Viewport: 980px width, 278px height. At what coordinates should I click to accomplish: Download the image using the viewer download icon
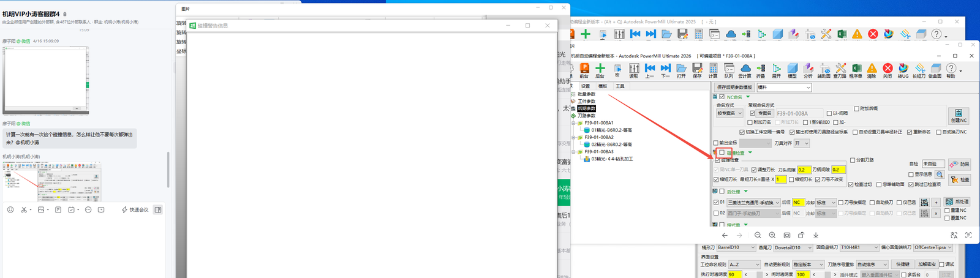coord(816,235)
